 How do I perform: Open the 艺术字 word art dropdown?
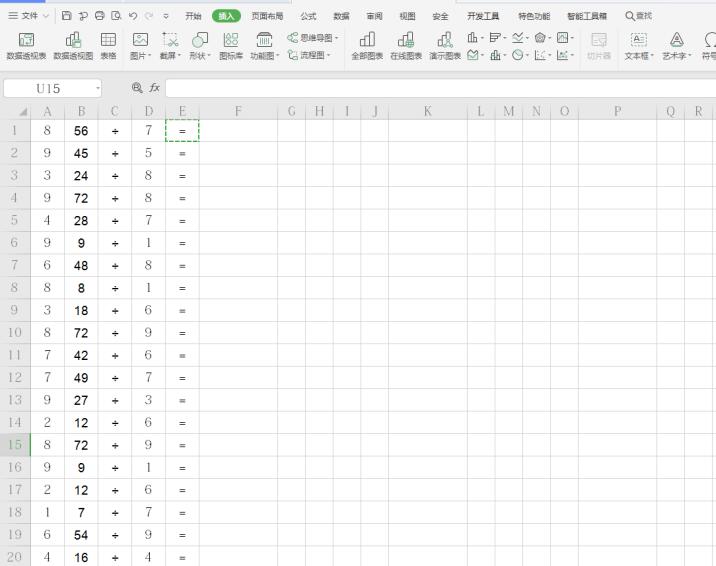pos(677,46)
